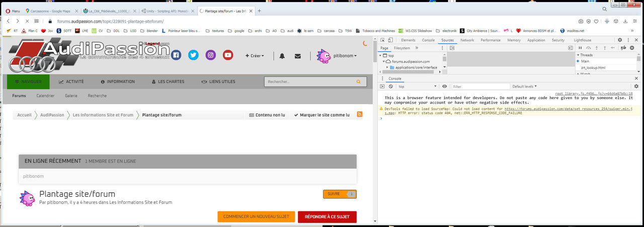The image size is (644, 227).
Task: Toggle live expression eye icon in console
Action: 444,87
